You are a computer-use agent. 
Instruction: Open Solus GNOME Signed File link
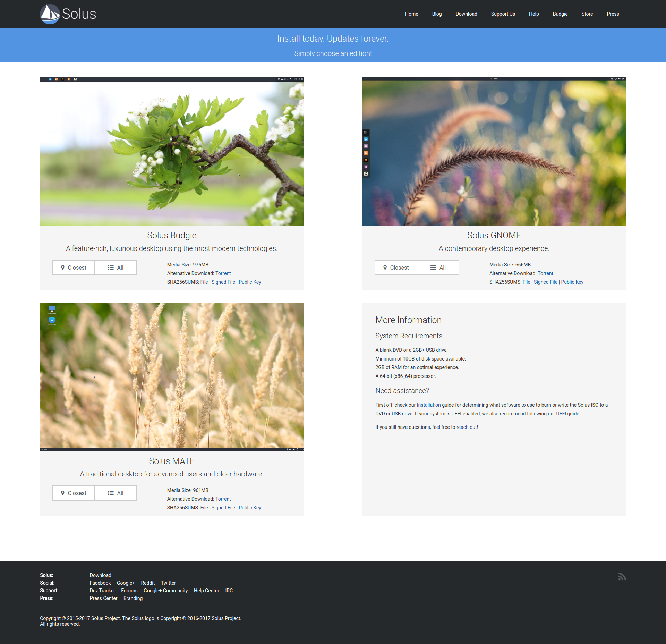(546, 282)
